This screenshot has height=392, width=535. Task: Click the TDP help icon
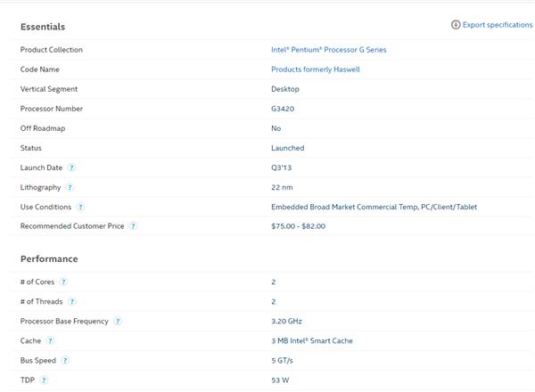[x=44, y=380]
